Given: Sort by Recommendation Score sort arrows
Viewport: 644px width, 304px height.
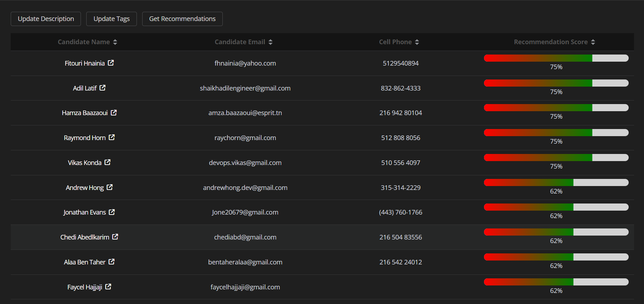Looking at the screenshot, I should (x=593, y=42).
